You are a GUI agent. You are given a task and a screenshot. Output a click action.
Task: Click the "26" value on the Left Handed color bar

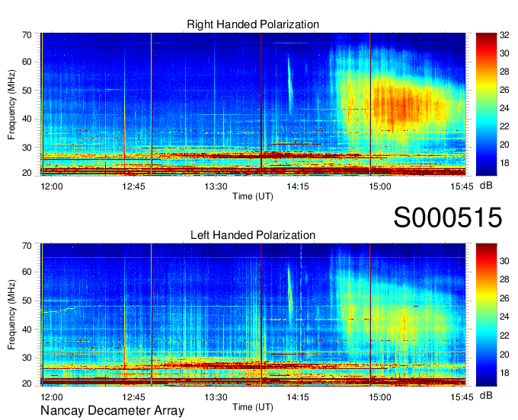click(504, 298)
